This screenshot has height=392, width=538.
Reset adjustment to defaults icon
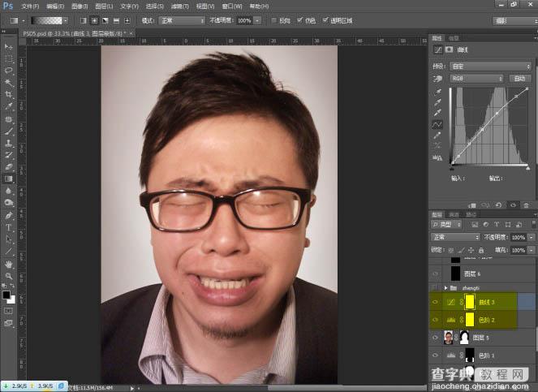click(x=498, y=205)
